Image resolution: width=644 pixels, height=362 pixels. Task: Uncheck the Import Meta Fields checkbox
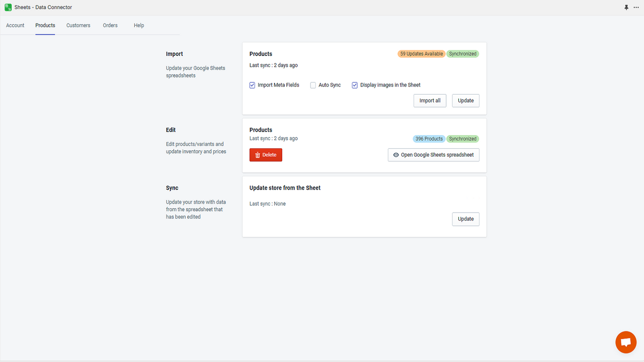(x=253, y=85)
